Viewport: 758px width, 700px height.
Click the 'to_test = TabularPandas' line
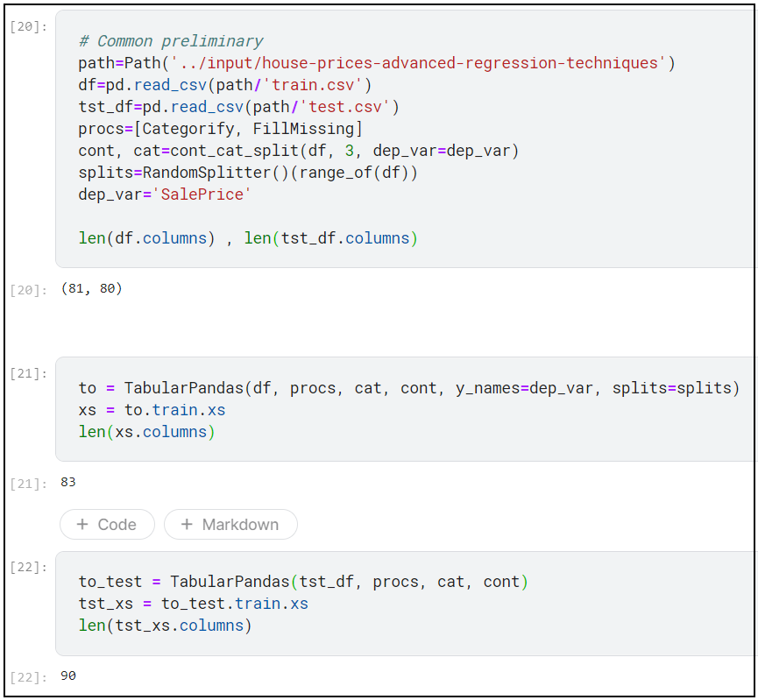point(303,582)
